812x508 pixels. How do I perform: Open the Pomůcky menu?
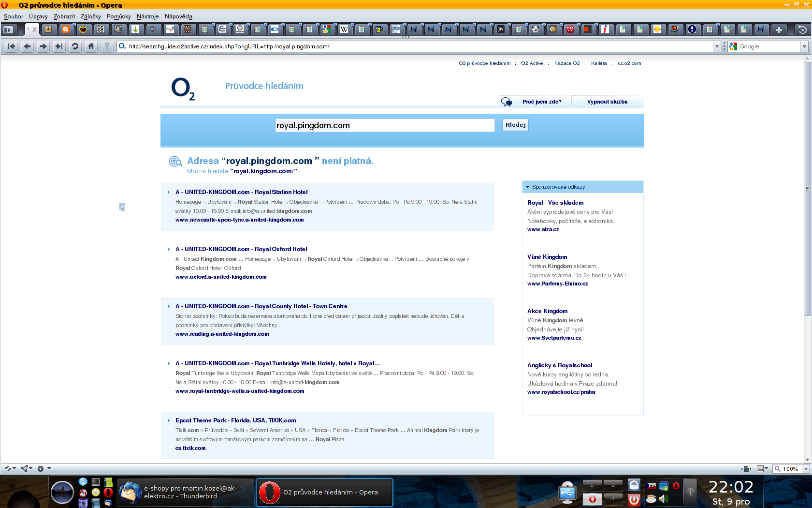click(x=119, y=16)
